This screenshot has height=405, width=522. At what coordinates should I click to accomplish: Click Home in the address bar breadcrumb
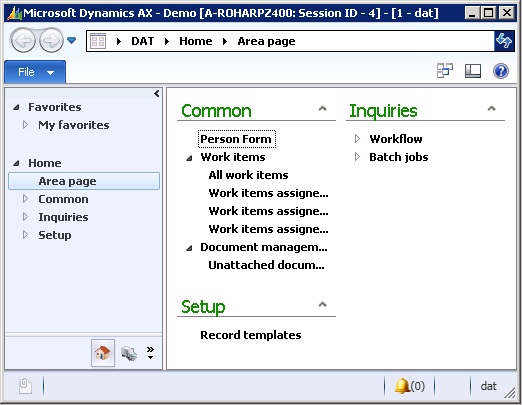coord(196,41)
